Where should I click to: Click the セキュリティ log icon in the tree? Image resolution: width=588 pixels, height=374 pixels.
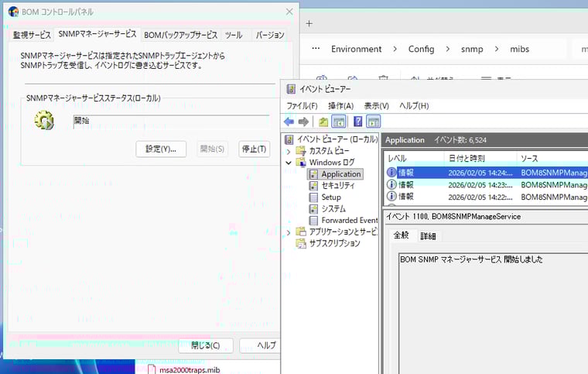pyautogui.click(x=313, y=185)
